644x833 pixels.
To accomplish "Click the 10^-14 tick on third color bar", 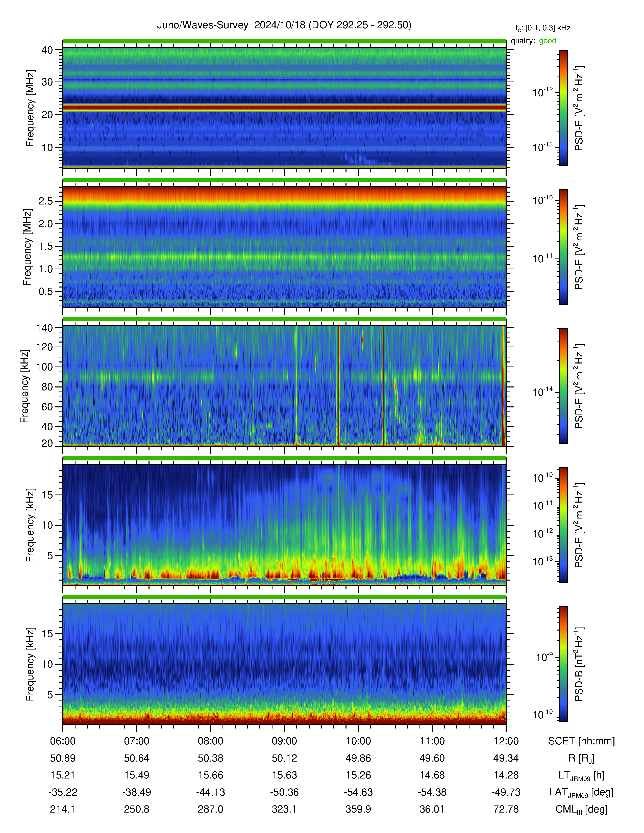I will (542, 392).
